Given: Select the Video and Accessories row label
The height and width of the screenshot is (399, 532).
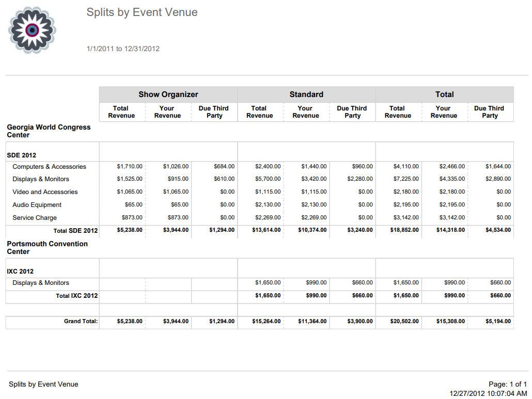Looking at the screenshot, I should [x=44, y=191].
